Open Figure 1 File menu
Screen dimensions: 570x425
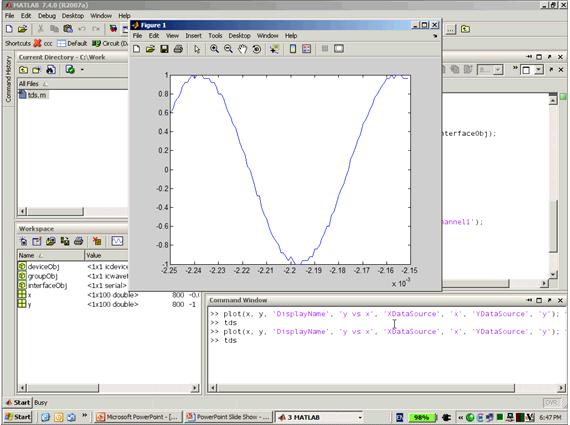(x=137, y=36)
